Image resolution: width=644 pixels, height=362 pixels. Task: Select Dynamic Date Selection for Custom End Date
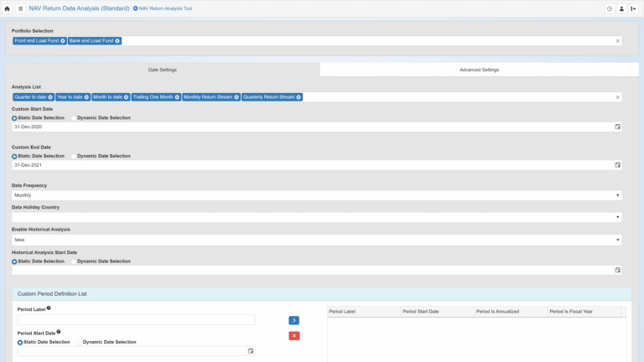tap(74, 156)
